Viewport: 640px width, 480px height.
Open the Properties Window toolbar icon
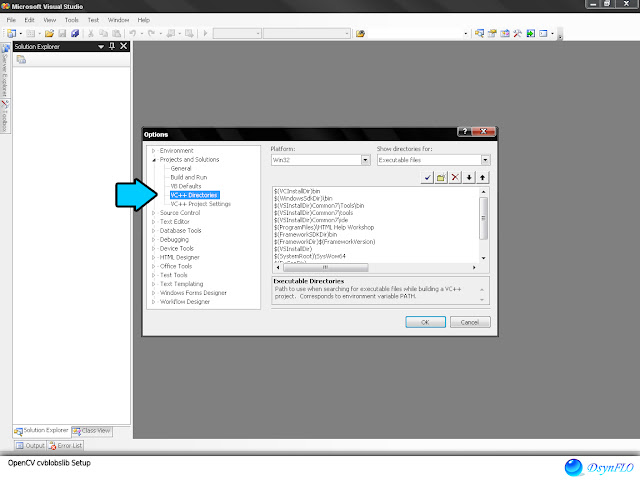coord(492,33)
